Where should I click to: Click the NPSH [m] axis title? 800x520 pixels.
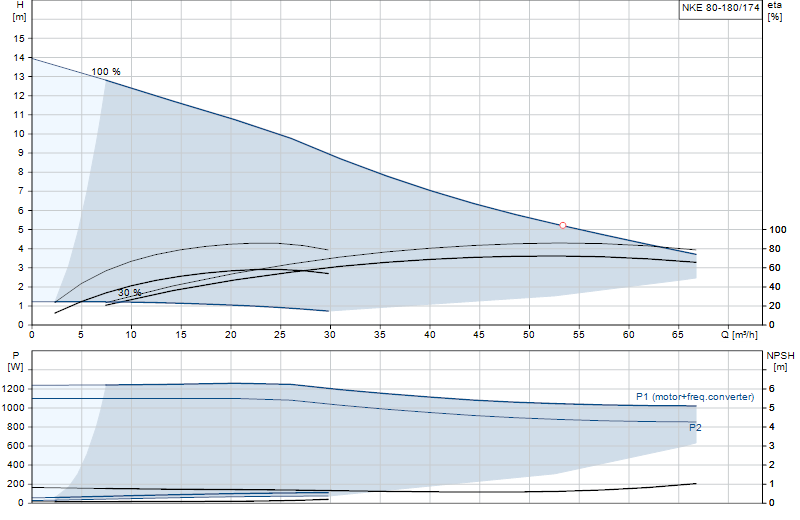click(780, 361)
